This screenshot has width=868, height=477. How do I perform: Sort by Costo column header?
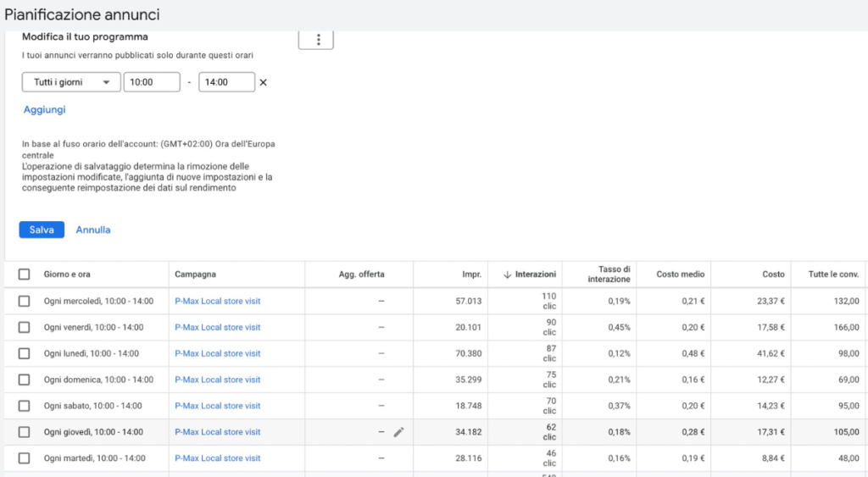pyautogui.click(x=773, y=275)
